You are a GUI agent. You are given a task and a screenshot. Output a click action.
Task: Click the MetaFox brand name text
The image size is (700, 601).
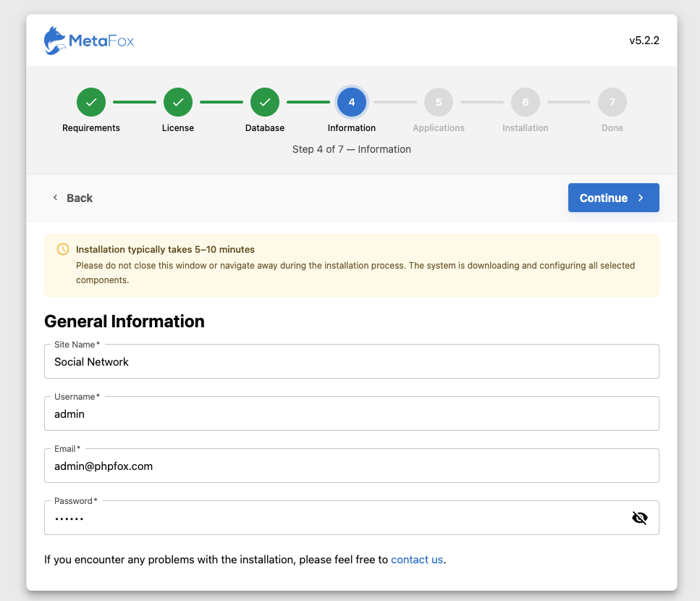coord(102,41)
